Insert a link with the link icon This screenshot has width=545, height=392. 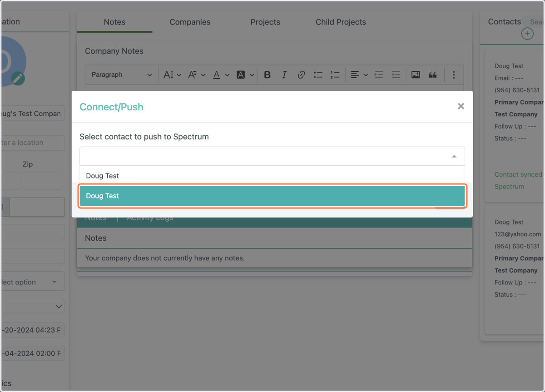click(x=301, y=75)
